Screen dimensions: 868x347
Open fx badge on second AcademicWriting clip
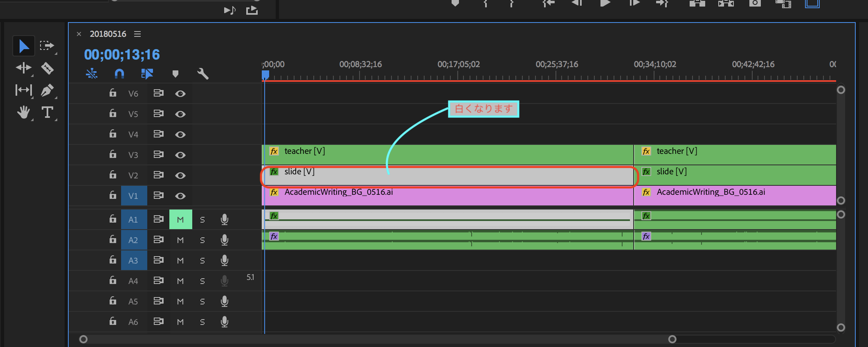(646, 192)
